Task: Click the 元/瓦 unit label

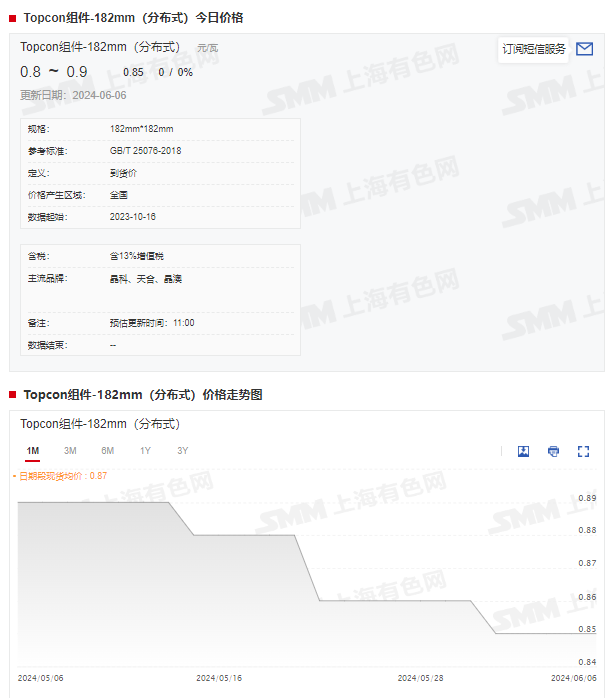Action: click(207, 48)
